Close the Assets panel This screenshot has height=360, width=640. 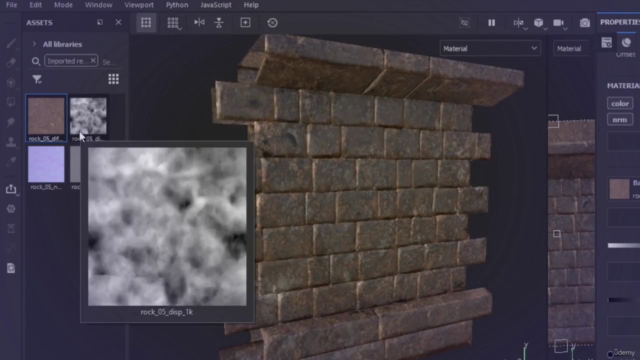118,22
